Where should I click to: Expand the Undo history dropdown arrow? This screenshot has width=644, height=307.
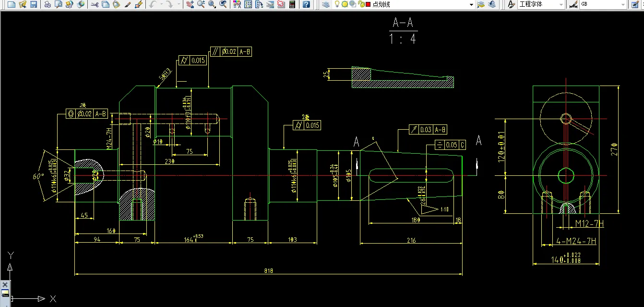point(161,4)
